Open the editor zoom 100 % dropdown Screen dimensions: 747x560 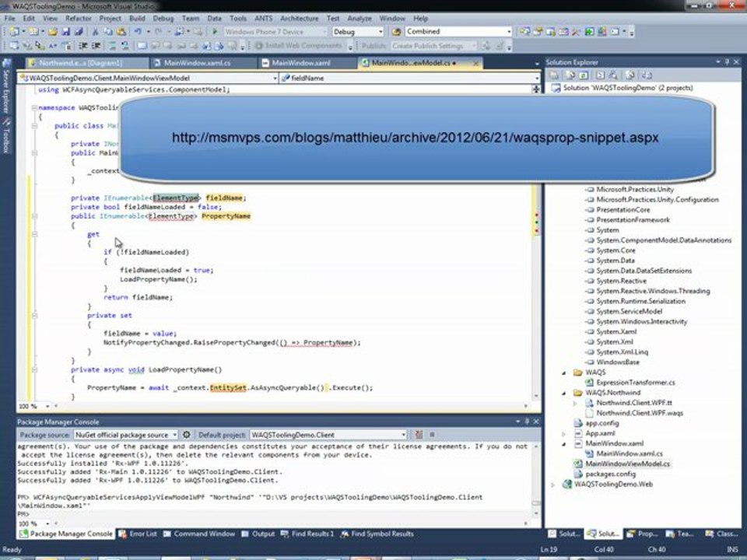[47, 406]
